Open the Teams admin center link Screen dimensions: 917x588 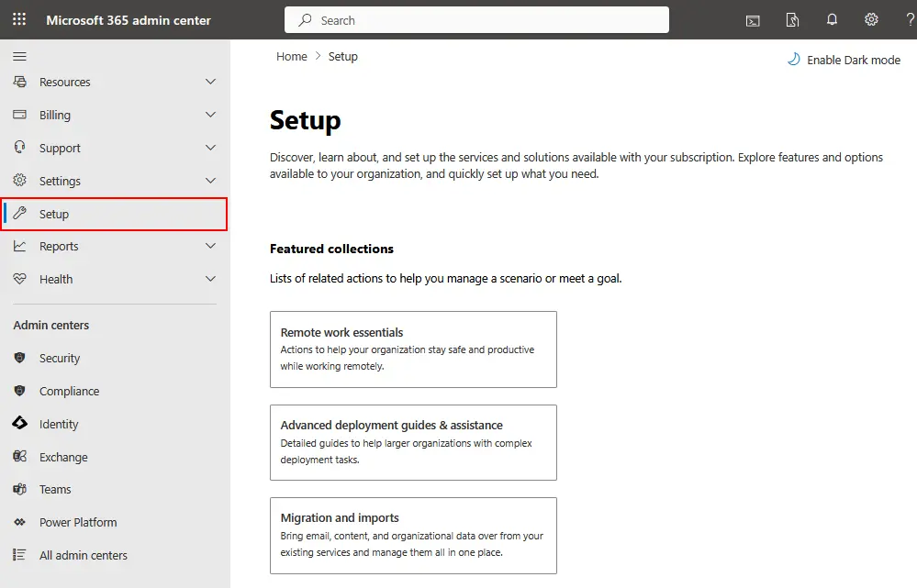click(55, 489)
